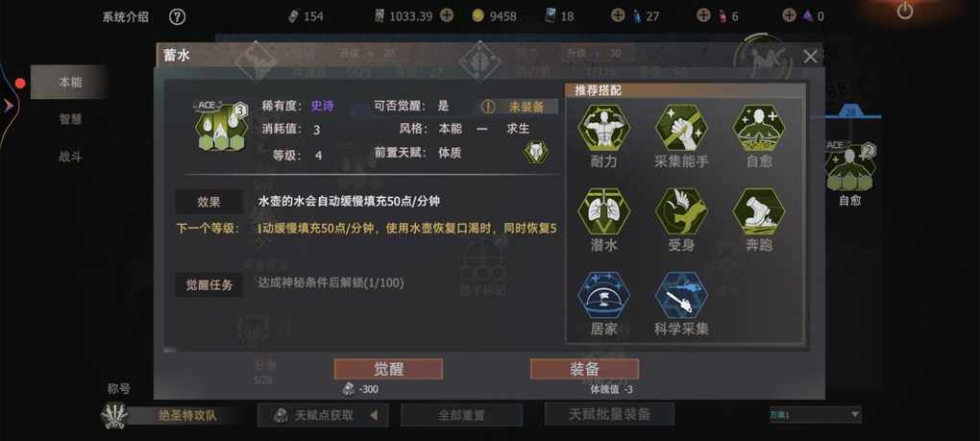
Task: Click the 天赋批量装备 batch equip button
Action: (x=609, y=414)
